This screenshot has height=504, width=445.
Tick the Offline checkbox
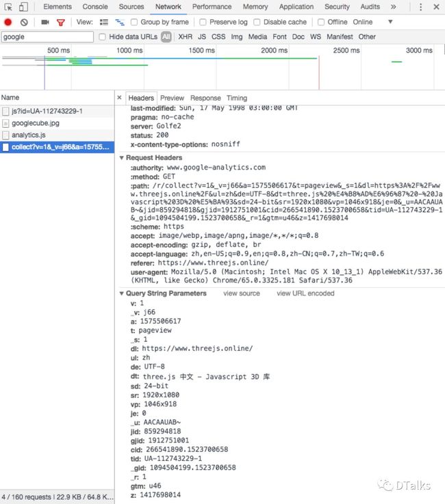tap(321, 22)
